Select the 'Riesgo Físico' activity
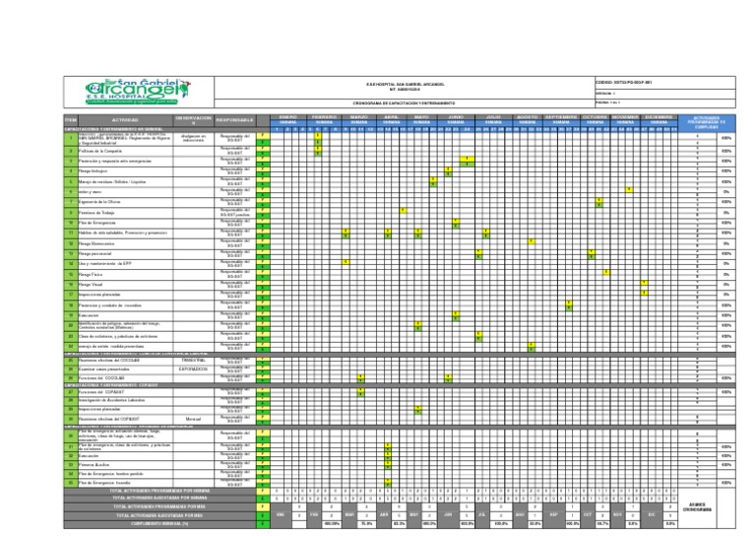 coord(125,275)
